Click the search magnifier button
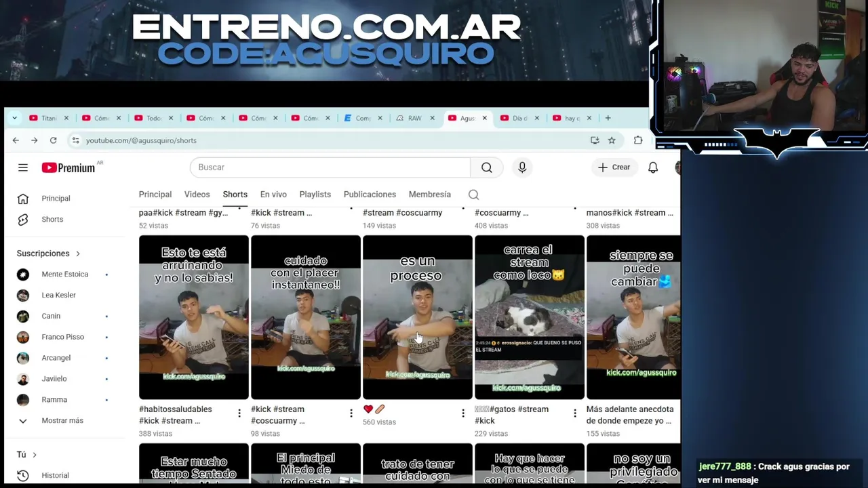Image resolution: width=868 pixels, height=488 pixels. pyautogui.click(x=487, y=167)
